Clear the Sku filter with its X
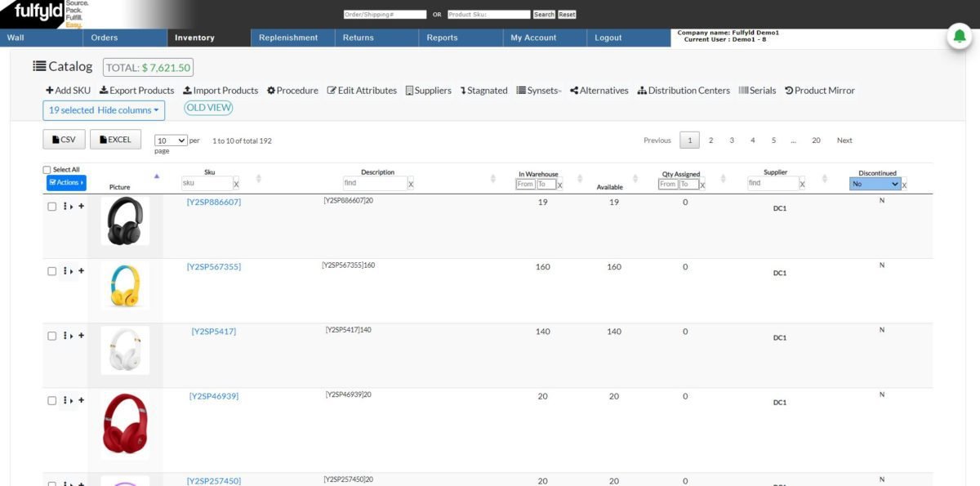The height and width of the screenshot is (486, 980). pos(236,185)
